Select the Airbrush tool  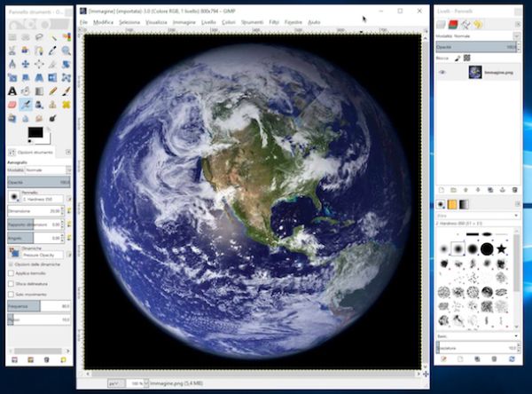coord(27,104)
